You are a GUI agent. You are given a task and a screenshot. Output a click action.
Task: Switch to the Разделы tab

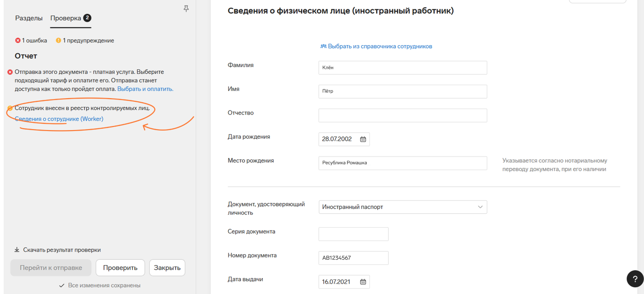tap(29, 18)
